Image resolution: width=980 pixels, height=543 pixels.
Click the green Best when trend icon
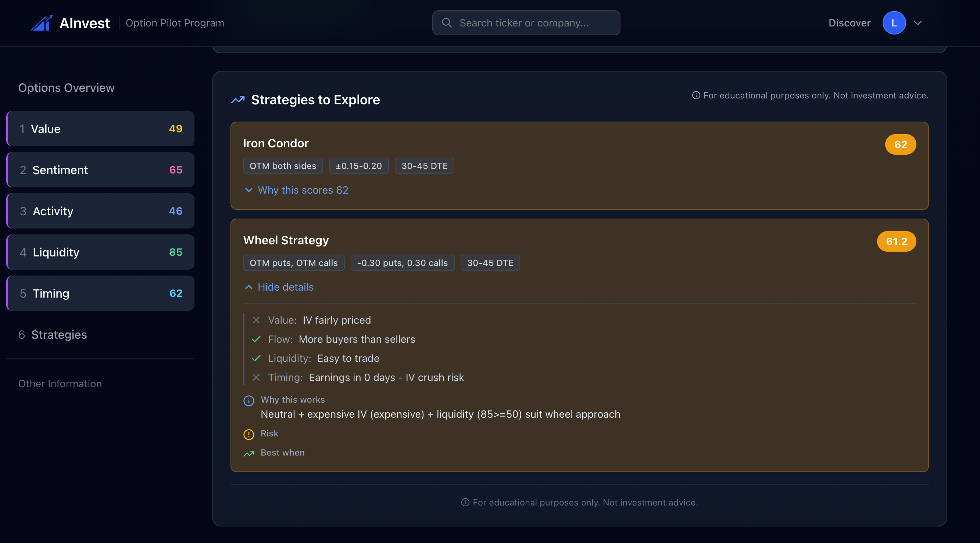[249, 453]
